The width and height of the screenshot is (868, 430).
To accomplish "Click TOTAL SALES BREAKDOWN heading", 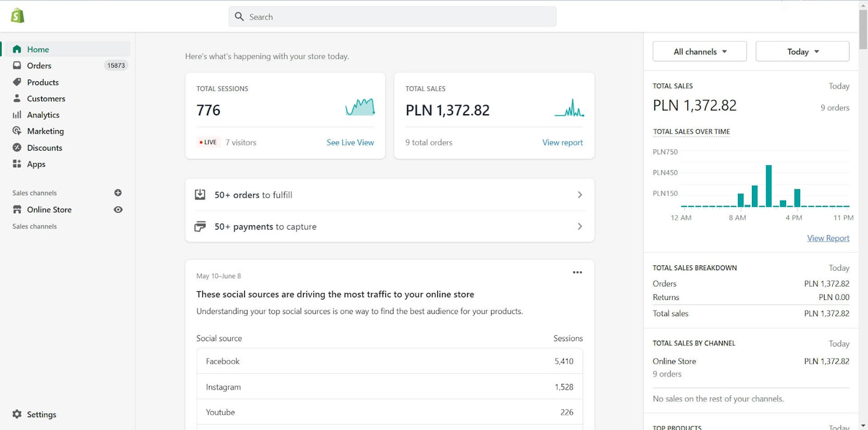I will [x=694, y=268].
